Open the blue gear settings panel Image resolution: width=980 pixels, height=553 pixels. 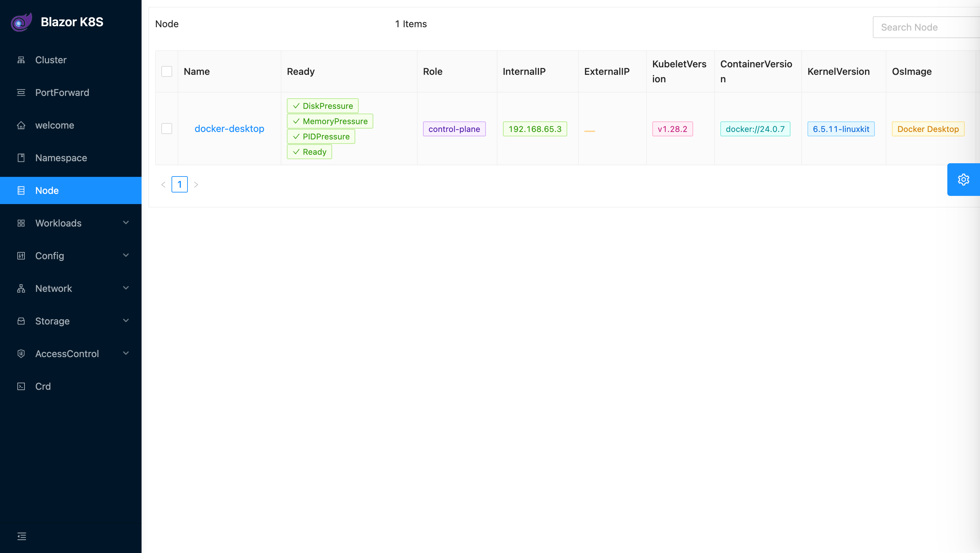(x=963, y=180)
